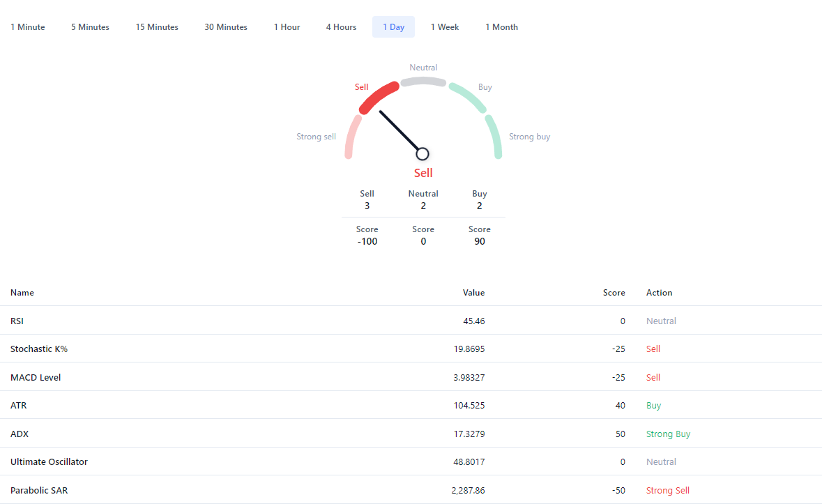Open the 1 Week timeframe
Image resolution: width=822 pixels, height=504 pixels.
click(x=445, y=26)
